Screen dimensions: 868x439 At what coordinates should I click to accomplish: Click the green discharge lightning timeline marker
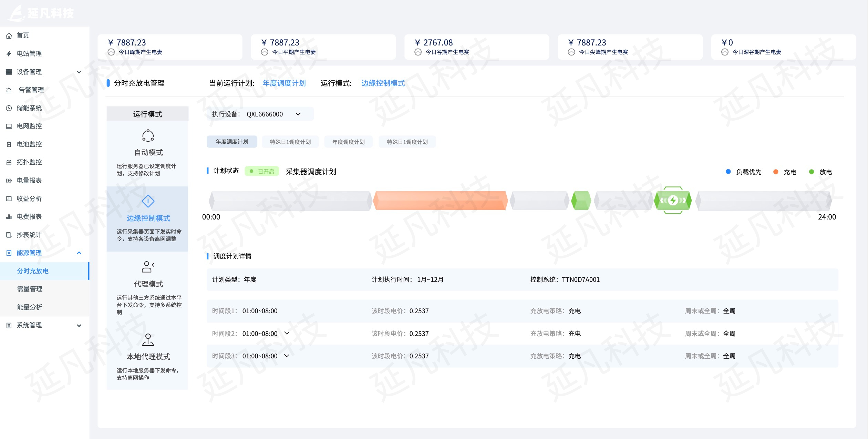click(x=672, y=200)
